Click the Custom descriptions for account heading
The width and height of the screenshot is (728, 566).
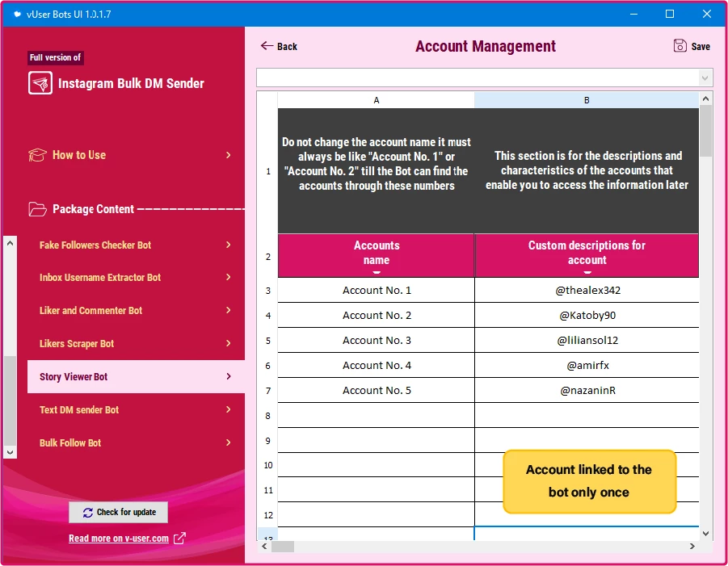(587, 256)
